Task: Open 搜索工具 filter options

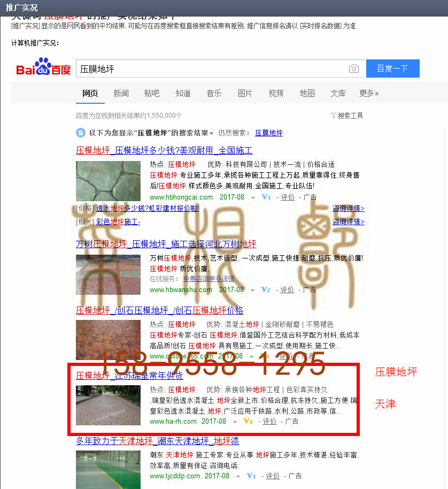Action: click(x=347, y=116)
